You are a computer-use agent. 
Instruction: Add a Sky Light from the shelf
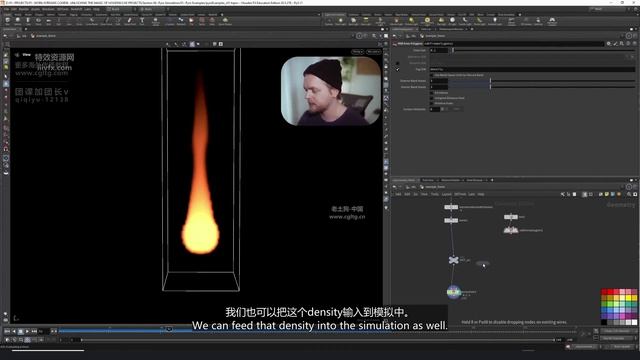[x=442, y=21]
